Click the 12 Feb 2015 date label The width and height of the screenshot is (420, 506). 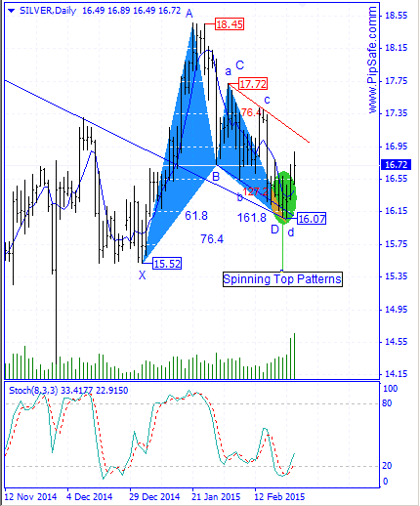(279, 497)
